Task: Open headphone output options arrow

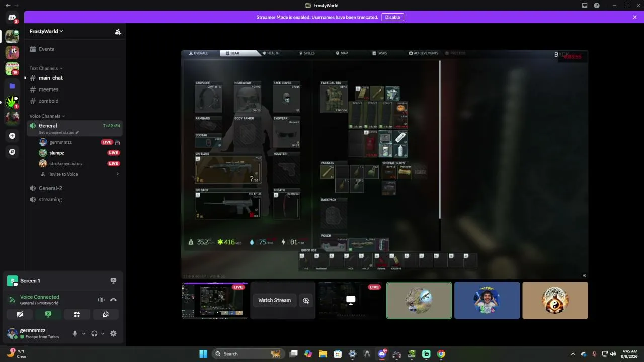Action: (103, 333)
